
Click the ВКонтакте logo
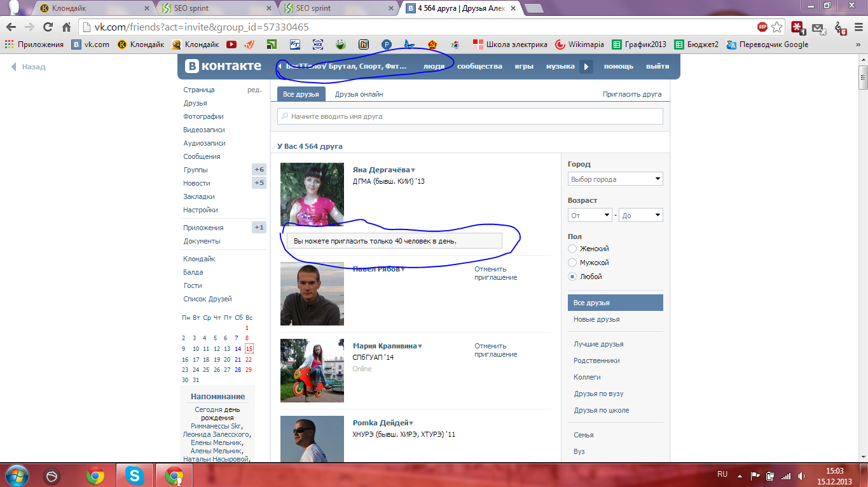pyautogui.click(x=223, y=66)
